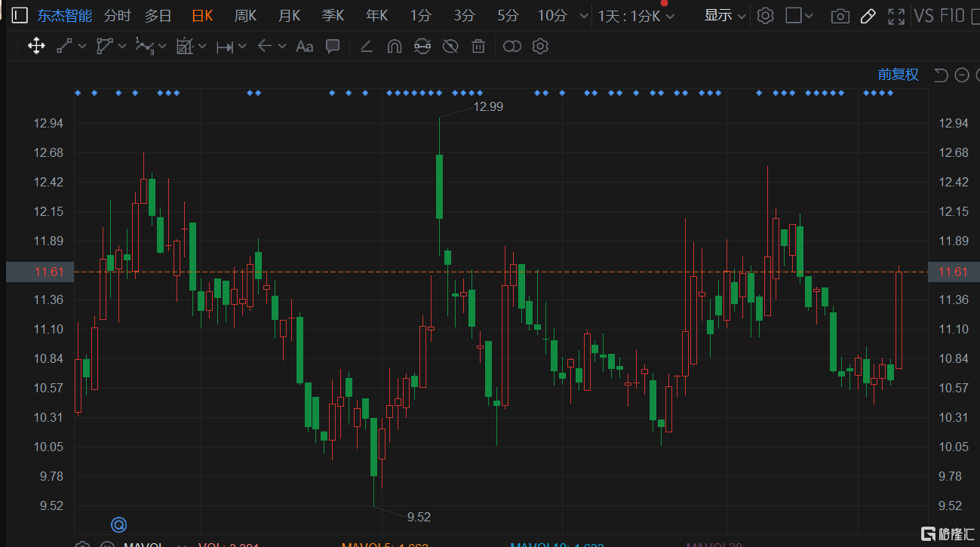Image resolution: width=980 pixels, height=547 pixels.
Task: Open the F10 company info
Action: coord(952,16)
